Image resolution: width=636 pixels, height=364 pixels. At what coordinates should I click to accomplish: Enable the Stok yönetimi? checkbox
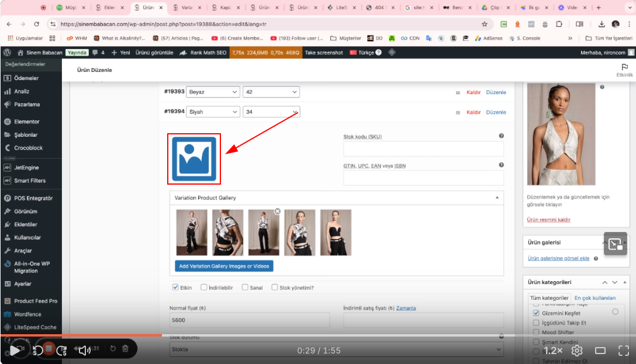point(275,287)
